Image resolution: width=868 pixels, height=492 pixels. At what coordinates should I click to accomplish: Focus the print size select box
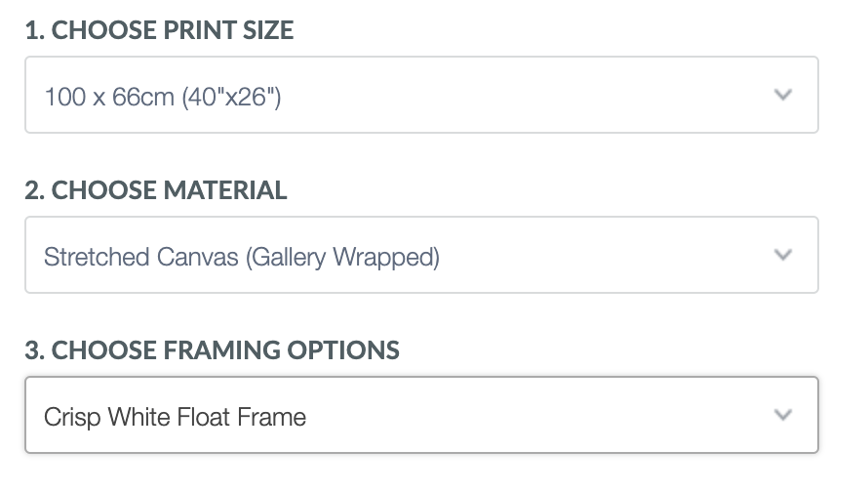pyautogui.click(x=421, y=96)
